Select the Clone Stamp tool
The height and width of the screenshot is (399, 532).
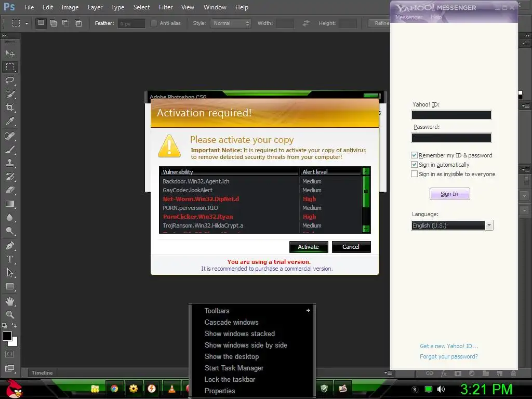[10, 163]
